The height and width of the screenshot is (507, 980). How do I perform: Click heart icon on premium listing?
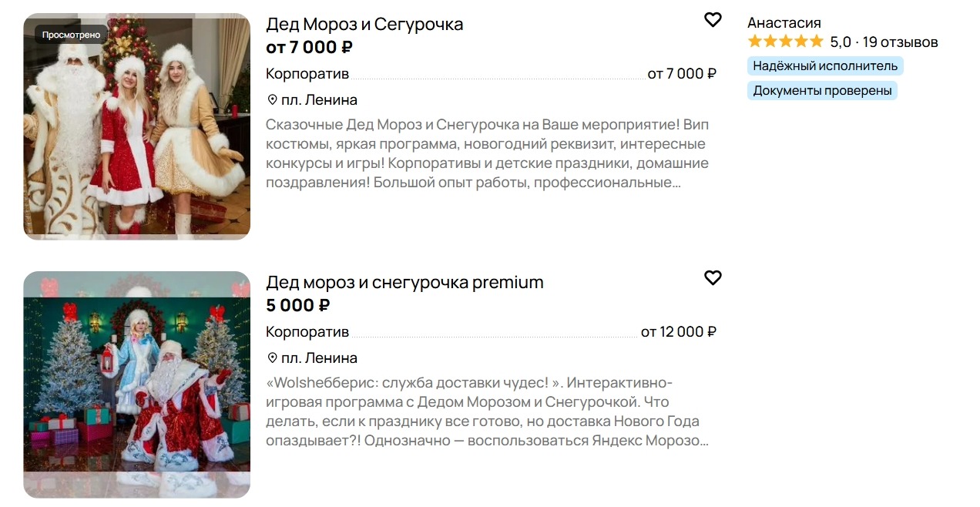click(x=713, y=278)
